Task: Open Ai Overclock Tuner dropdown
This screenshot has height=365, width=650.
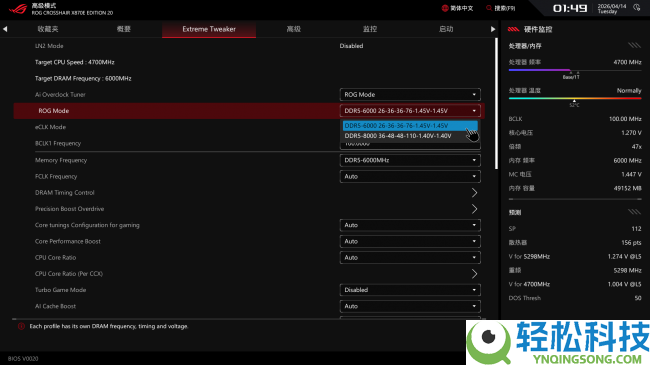Action: point(410,95)
